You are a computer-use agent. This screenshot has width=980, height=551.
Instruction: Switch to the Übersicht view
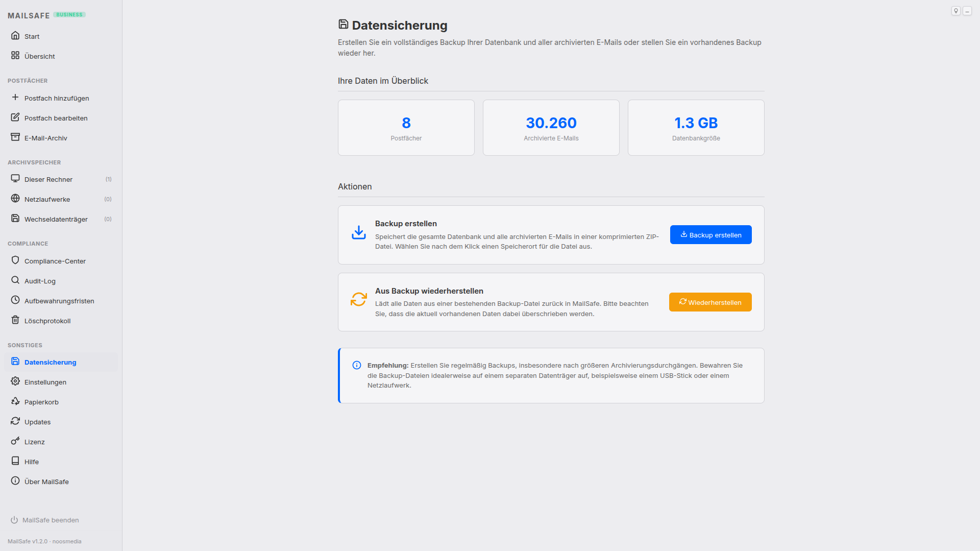pos(40,56)
